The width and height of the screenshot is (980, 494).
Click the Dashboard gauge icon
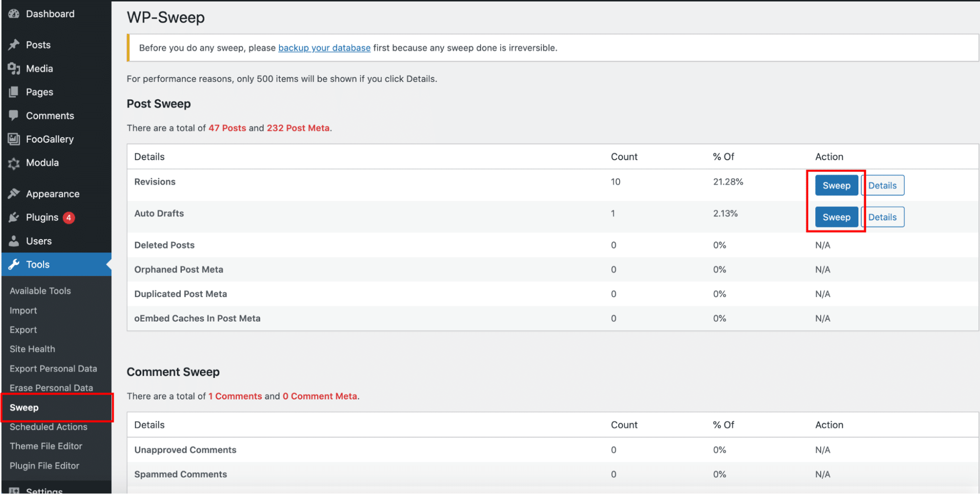[14, 14]
